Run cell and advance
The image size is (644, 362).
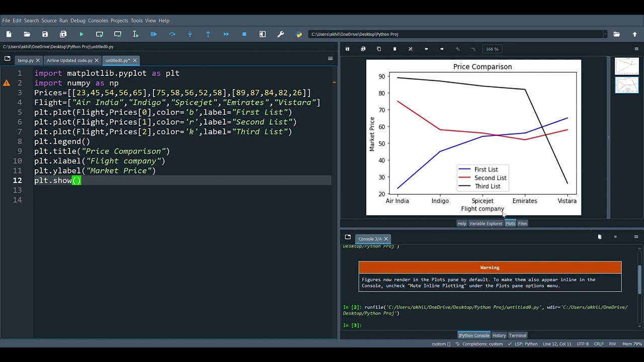118,34
